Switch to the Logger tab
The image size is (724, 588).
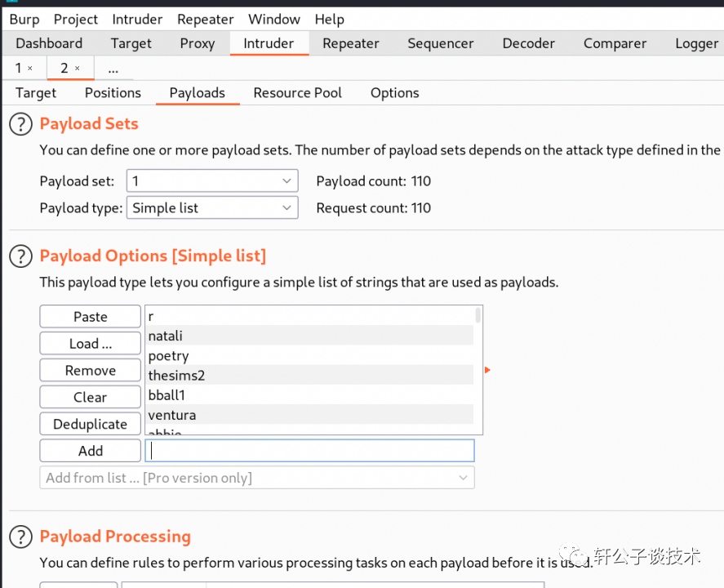[697, 43]
